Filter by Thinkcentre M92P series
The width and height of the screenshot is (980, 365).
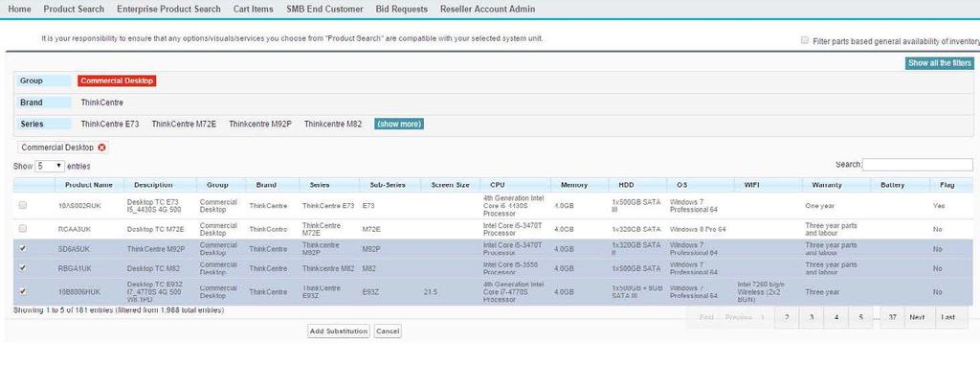[x=260, y=124]
